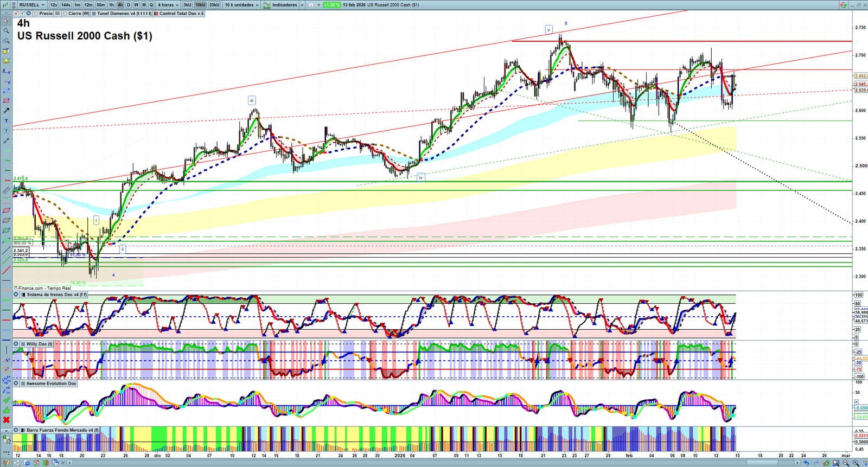Expand the 4 horas timeframe dropdown
This screenshot has width=868, height=467.
[x=168, y=5]
